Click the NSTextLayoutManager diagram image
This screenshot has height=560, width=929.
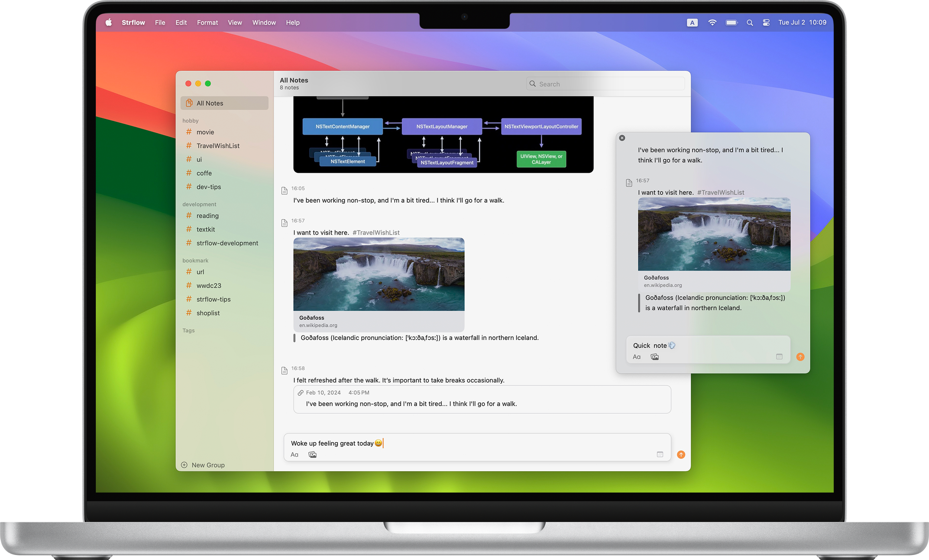coord(443,134)
